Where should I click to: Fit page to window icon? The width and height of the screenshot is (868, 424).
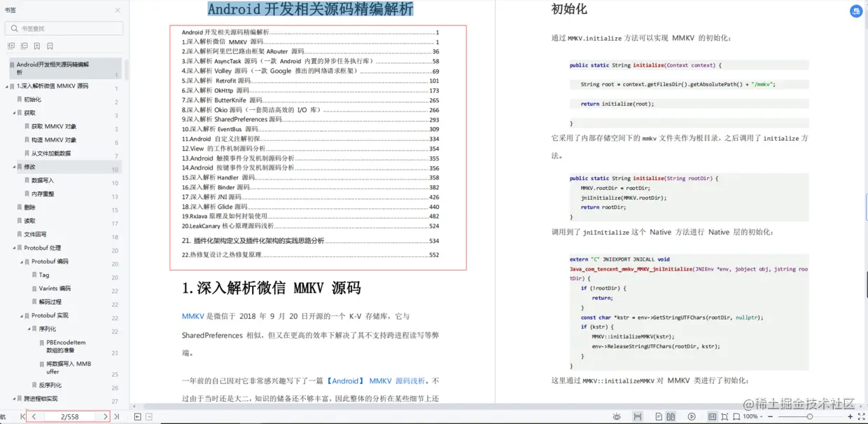tap(724, 417)
